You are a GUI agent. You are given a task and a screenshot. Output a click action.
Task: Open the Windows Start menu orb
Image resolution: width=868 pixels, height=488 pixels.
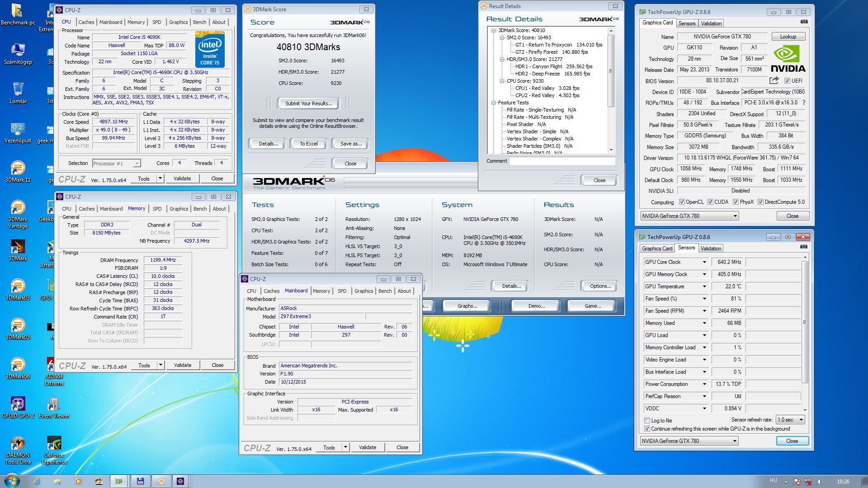coord(11,480)
